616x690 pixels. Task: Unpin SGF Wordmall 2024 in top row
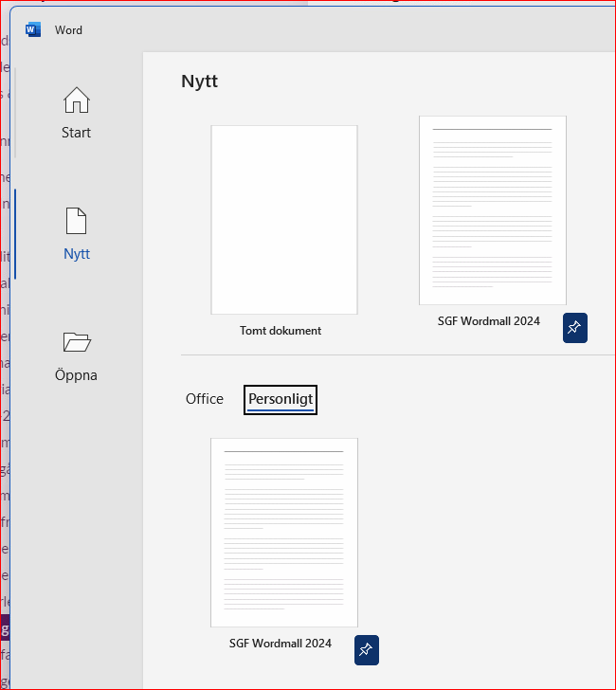pos(574,328)
